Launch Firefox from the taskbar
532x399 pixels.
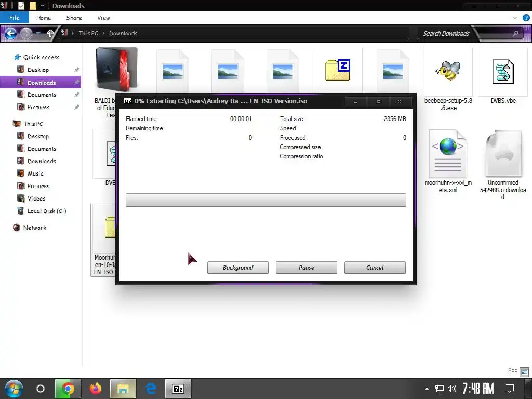click(96, 389)
